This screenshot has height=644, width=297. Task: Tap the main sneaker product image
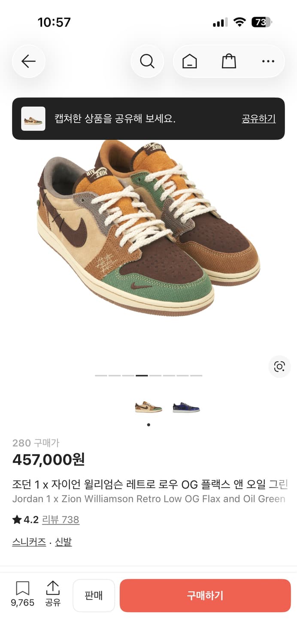coord(148,228)
